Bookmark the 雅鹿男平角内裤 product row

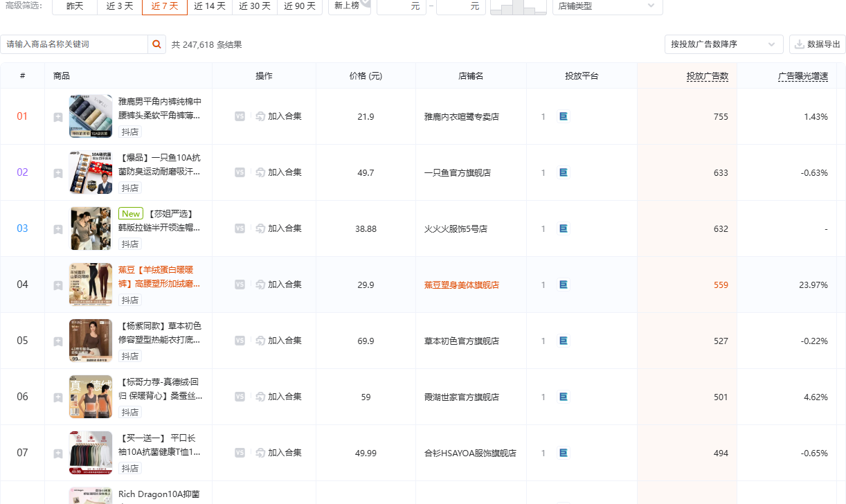pyautogui.click(x=58, y=117)
